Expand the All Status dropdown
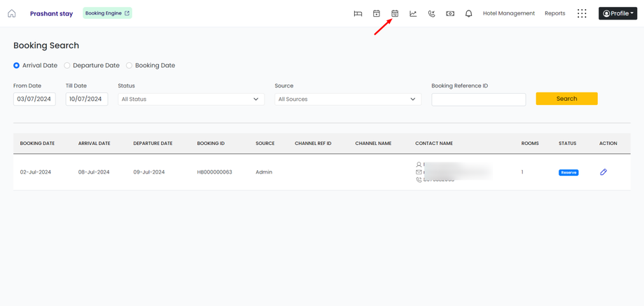Screen dimensions: 644x306 tap(190, 99)
